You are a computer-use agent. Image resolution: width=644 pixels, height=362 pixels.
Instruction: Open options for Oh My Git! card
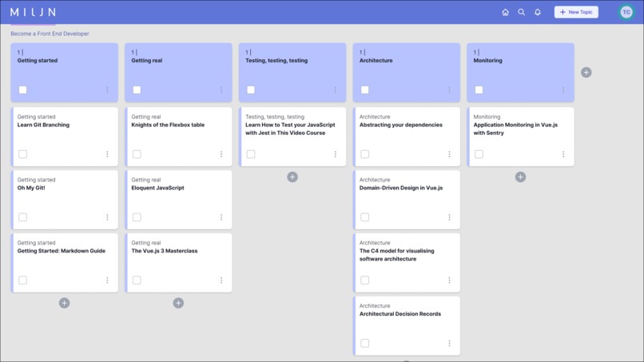(107, 217)
